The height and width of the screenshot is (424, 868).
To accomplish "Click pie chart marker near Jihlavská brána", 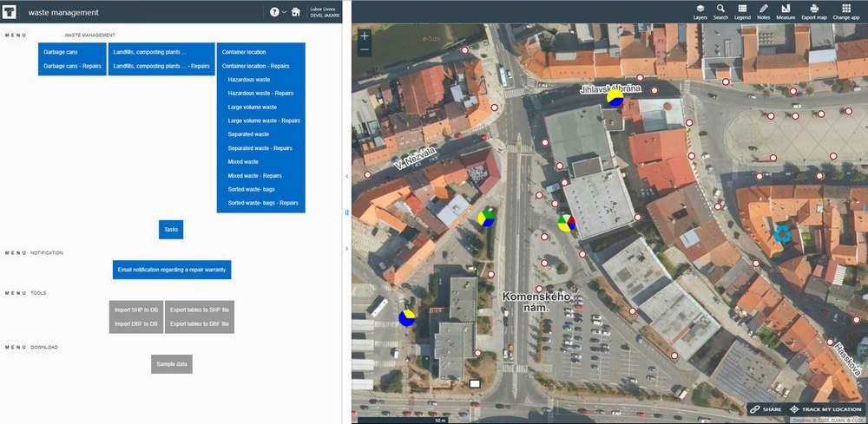I will pyautogui.click(x=615, y=97).
